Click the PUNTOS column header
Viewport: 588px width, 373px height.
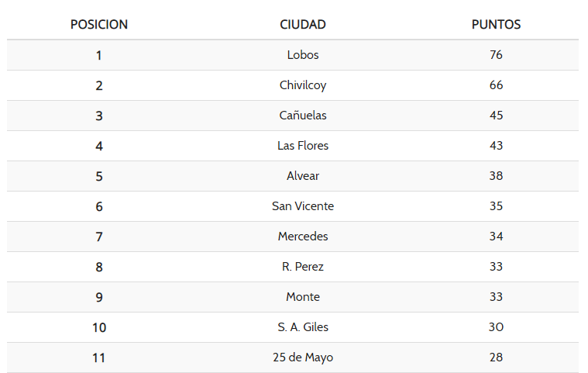(496, 25)
